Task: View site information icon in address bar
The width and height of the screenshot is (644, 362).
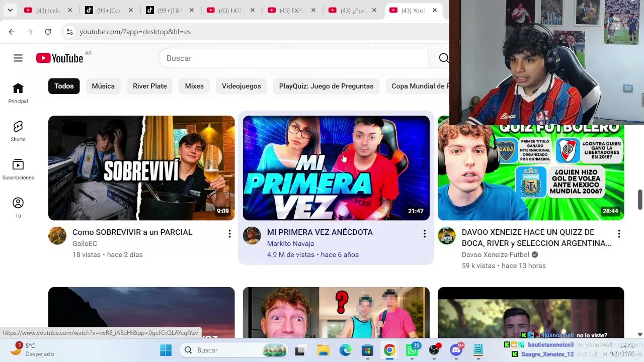Action: coord(70,32)
